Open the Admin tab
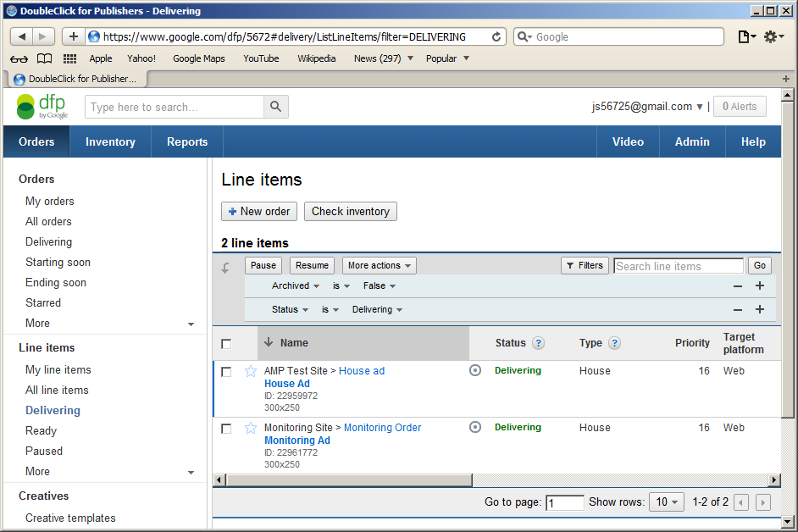This screenshot has height=532, width=798. click(692, 142)
